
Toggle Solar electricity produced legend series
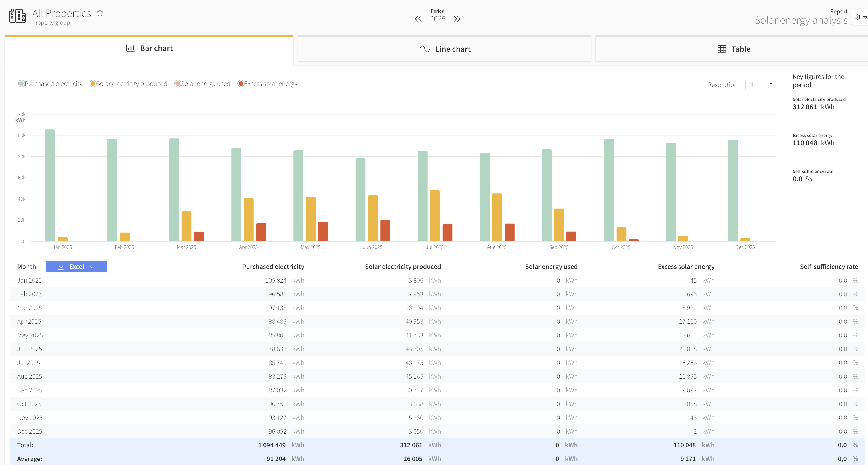128,84
